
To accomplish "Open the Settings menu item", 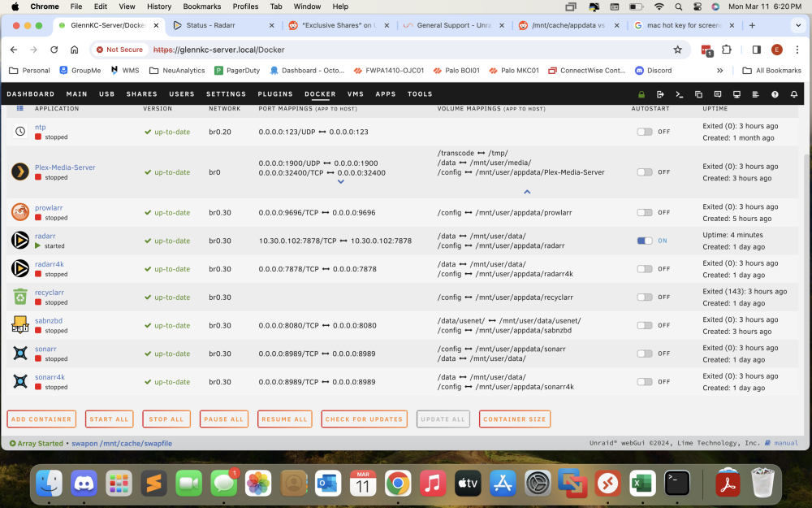I will (x=227, y=93).
